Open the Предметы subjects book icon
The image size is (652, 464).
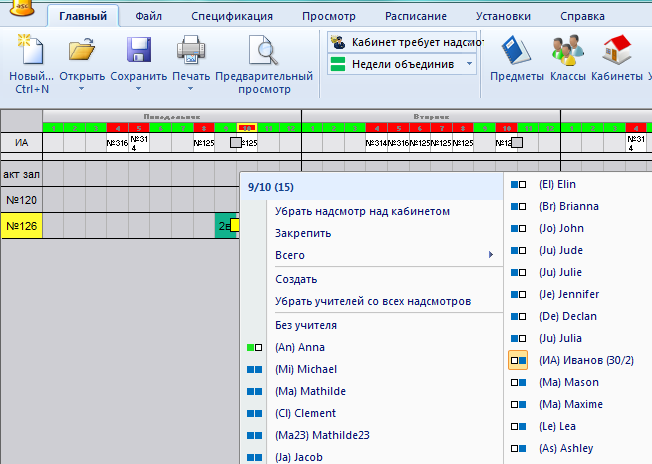coord(516,50)
